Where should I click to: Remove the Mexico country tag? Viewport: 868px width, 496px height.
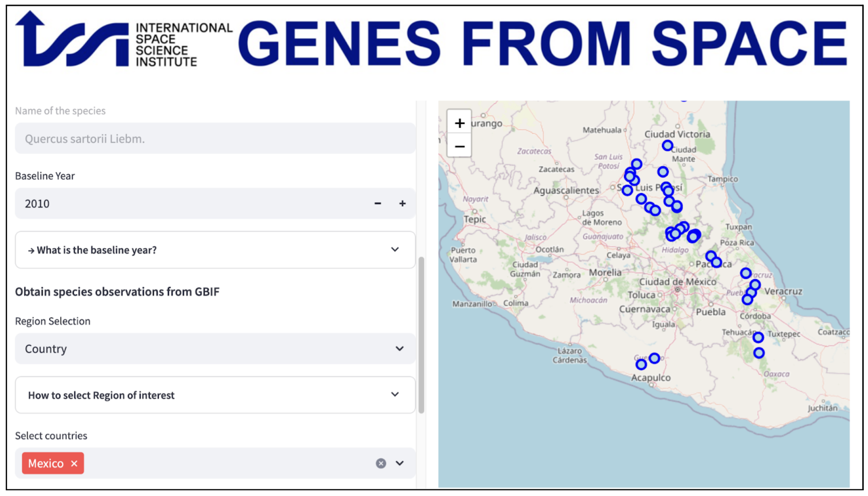[x=74, y=463]
